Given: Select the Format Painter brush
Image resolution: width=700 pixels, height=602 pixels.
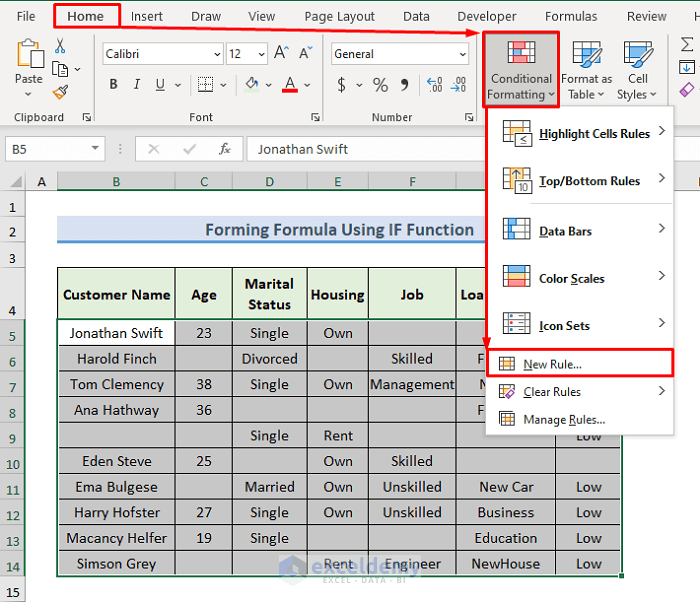Looking at the screenshot, I should tap(60, 92).
